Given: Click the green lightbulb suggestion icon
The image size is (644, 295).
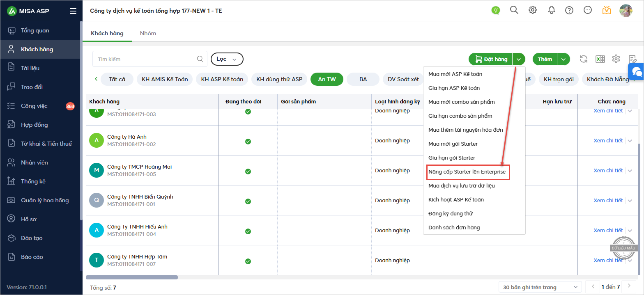Looking at the screenshot, I should [x=496, y=10].
